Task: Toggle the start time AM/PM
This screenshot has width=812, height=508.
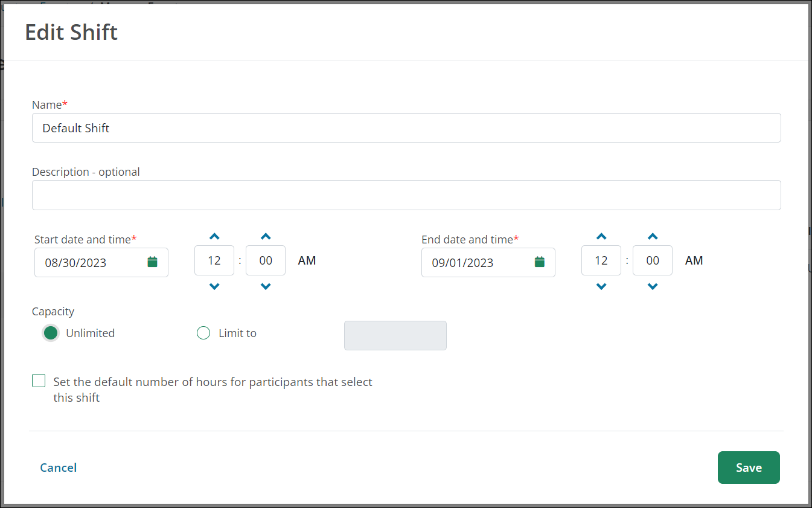Action: click(307, 261)
